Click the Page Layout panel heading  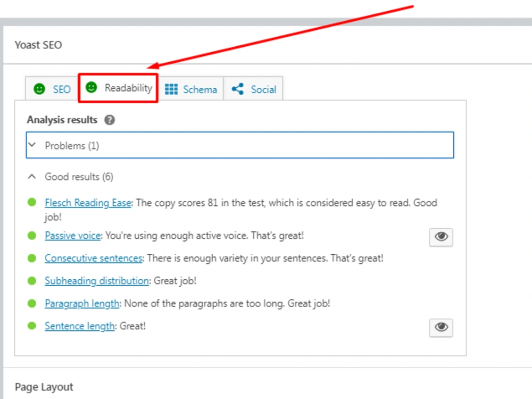pyautogui.click(x=44, y=387)
